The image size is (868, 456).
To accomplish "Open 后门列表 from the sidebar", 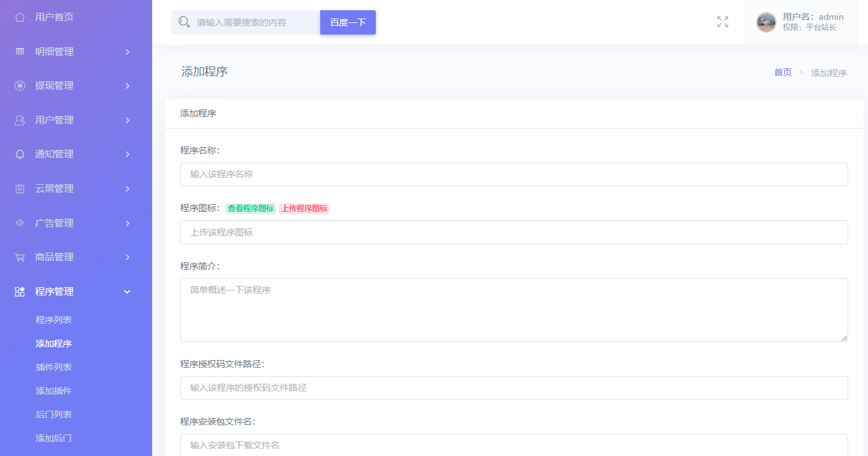I will tap(53, 414).
